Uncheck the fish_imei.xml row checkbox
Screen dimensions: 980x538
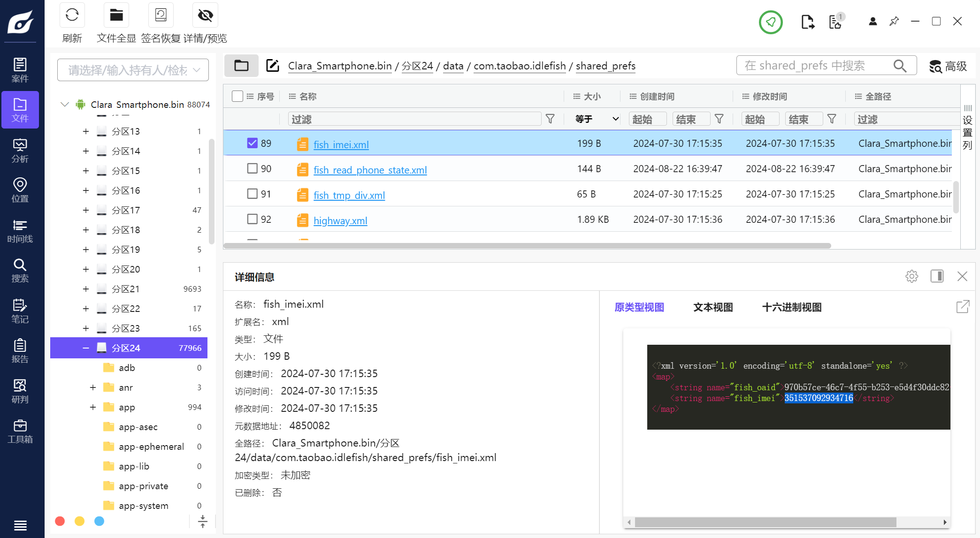coord(252,143)
